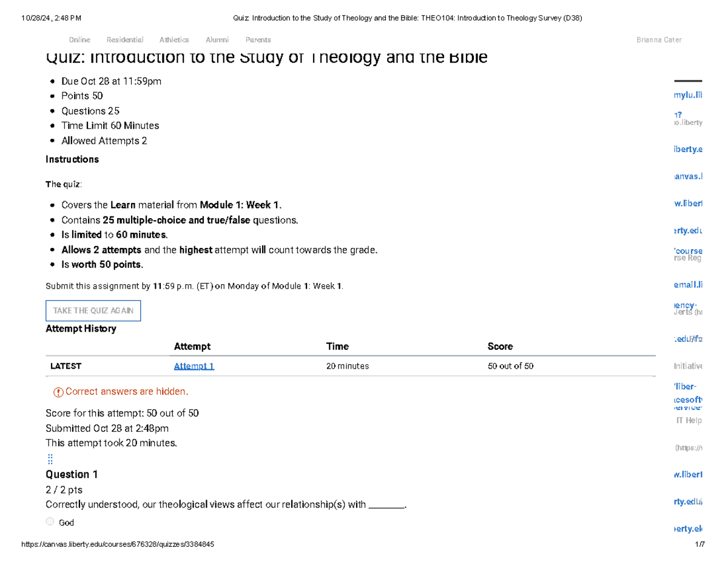Open the Alumni nav item
This screenshot has width=728, height=562.
[217, 40]
